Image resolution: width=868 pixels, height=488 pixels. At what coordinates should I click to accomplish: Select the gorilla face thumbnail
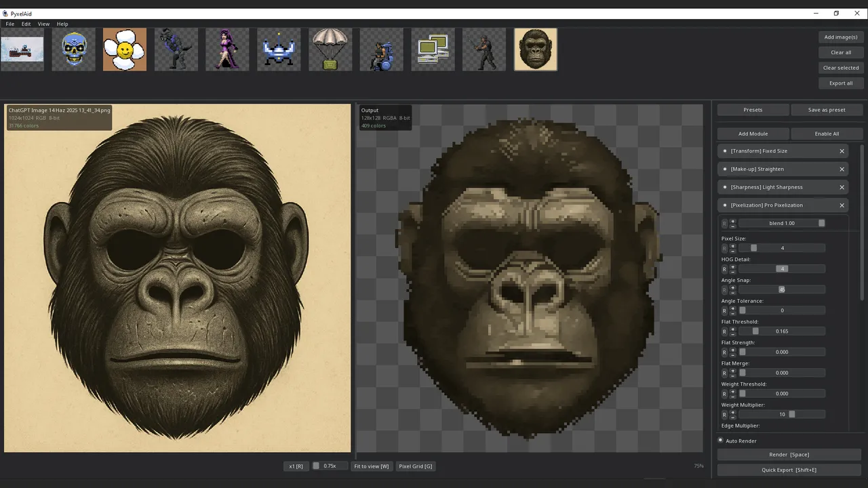[x=536, y=49]
